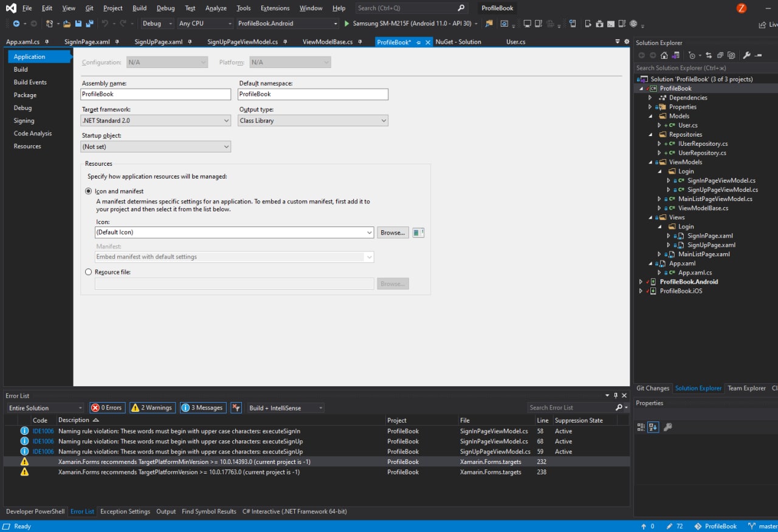
Task: Click the Pending Changes Filter clock icon
Action: point(692,55)
